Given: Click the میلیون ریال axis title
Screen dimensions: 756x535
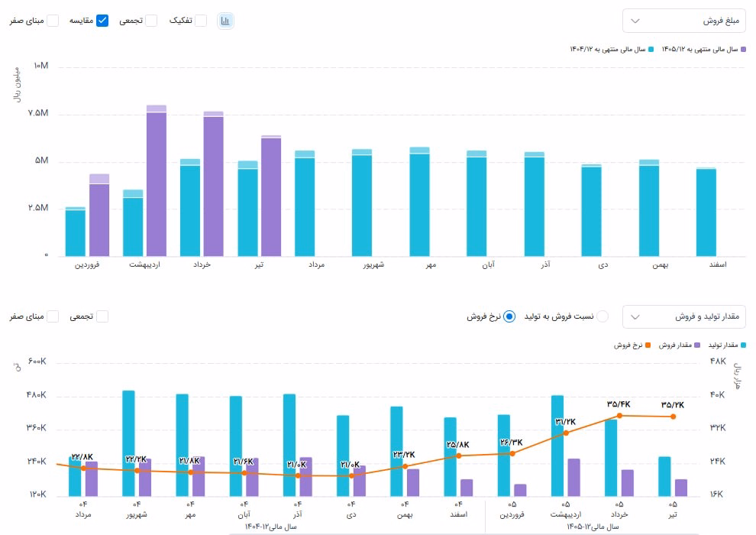Looking at the screenshot, I should 16,84.
